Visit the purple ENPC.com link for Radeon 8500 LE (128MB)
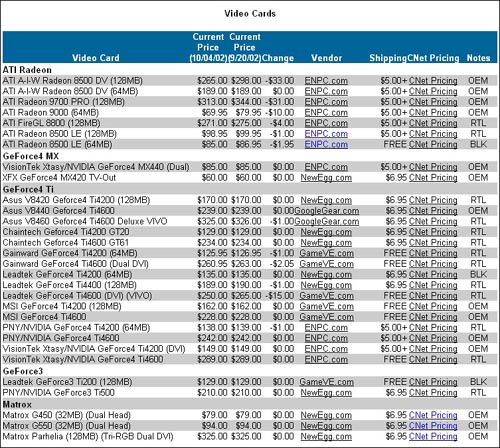The width and height of the screenshot is (500, 448). 326,134
